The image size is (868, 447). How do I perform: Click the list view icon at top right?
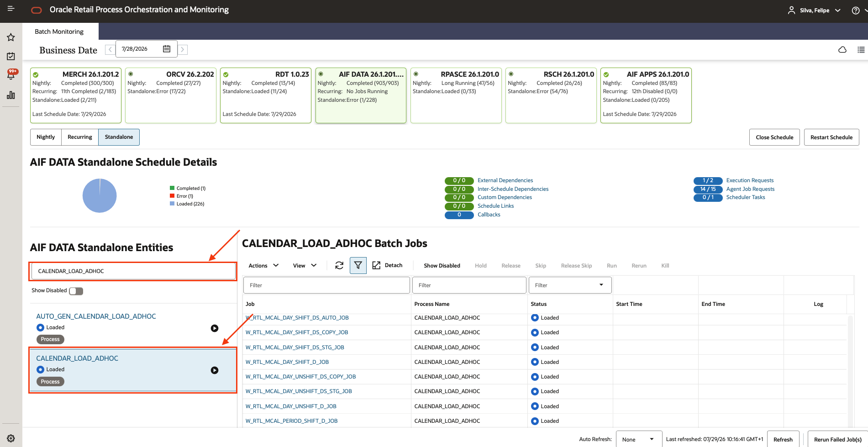click(861, 50)
